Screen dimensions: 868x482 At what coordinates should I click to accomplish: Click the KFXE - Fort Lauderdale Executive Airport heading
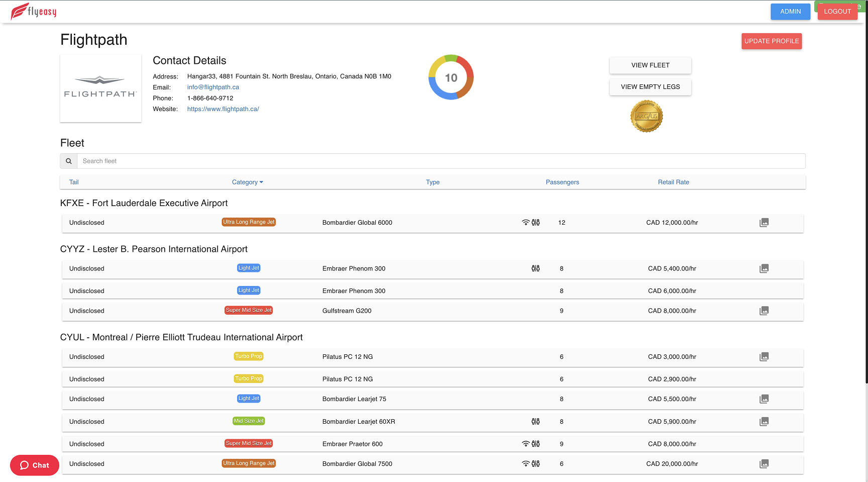(x=144, y=203)
